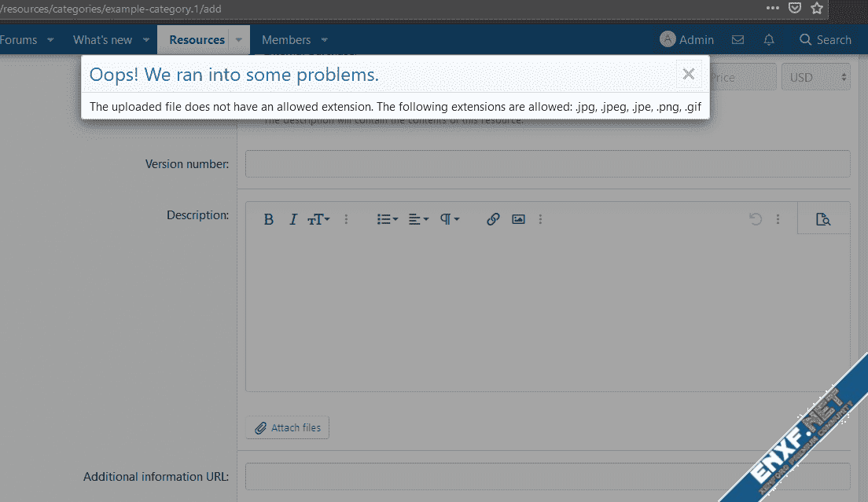The width and height of the screenshot is (868, 502).
Task: Go to the Members tab
Action: click(x=286, y=40)
